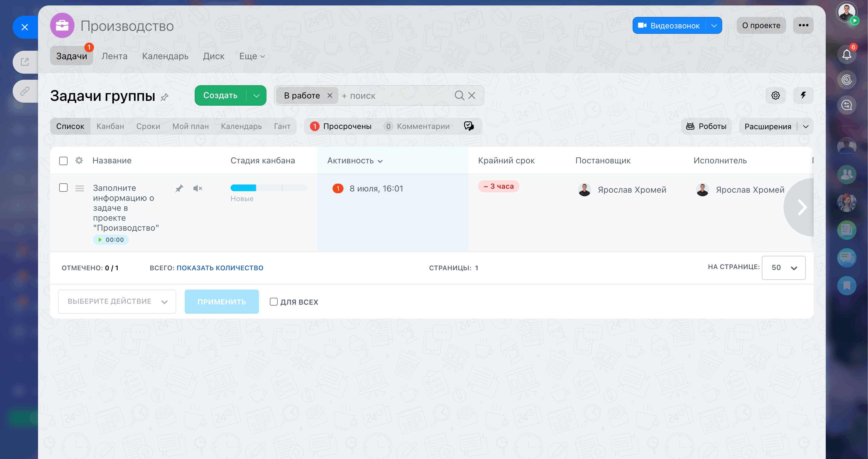Pin the task using the pin icon

[x=179, y=188]
